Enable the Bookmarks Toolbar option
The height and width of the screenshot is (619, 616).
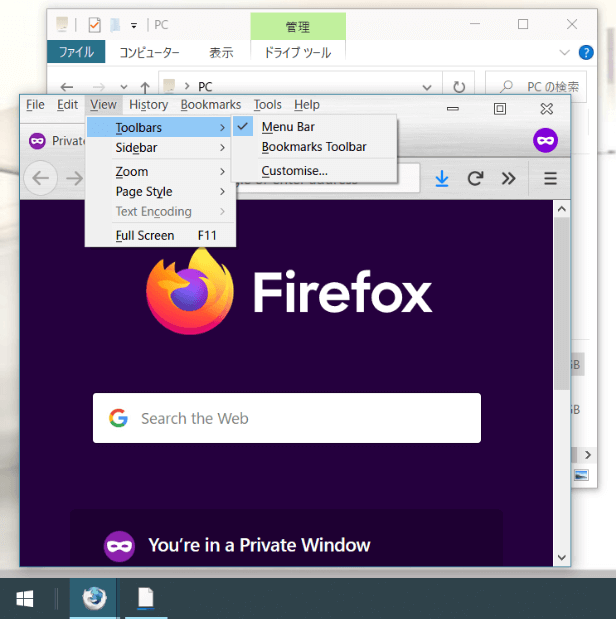[x=314, y=147]
